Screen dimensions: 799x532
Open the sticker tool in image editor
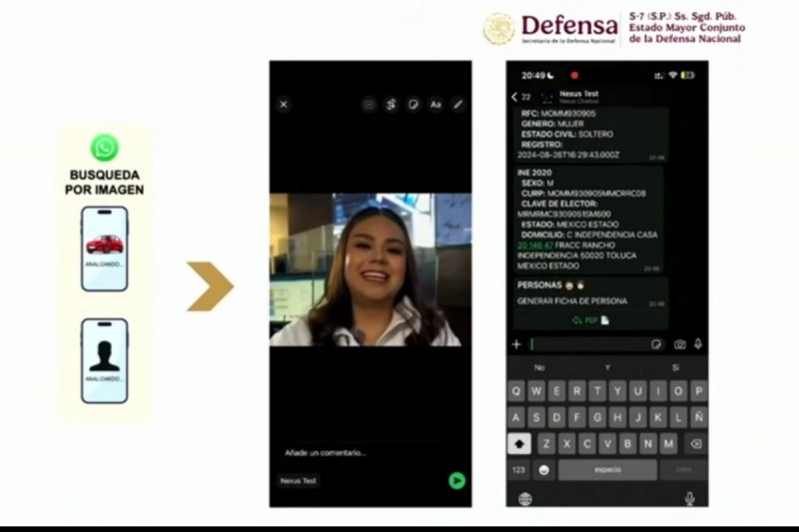[x=413, y=104]
